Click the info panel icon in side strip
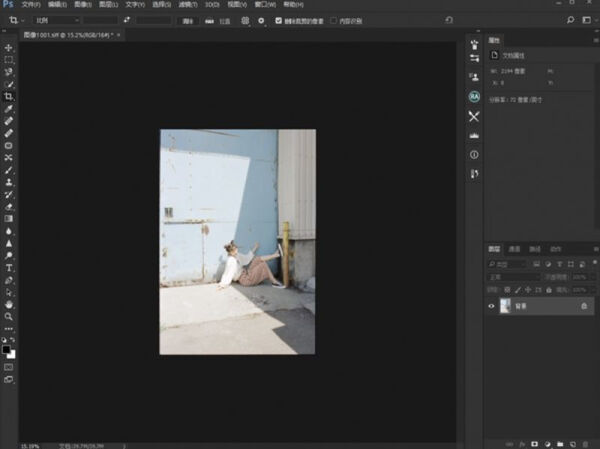This screenshot has width=600, height=449. tap(474, 155)
